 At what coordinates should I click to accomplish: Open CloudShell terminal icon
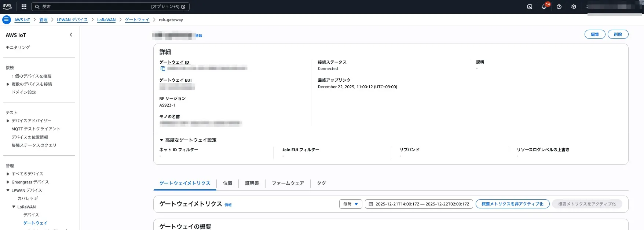(x=530, y=7)
